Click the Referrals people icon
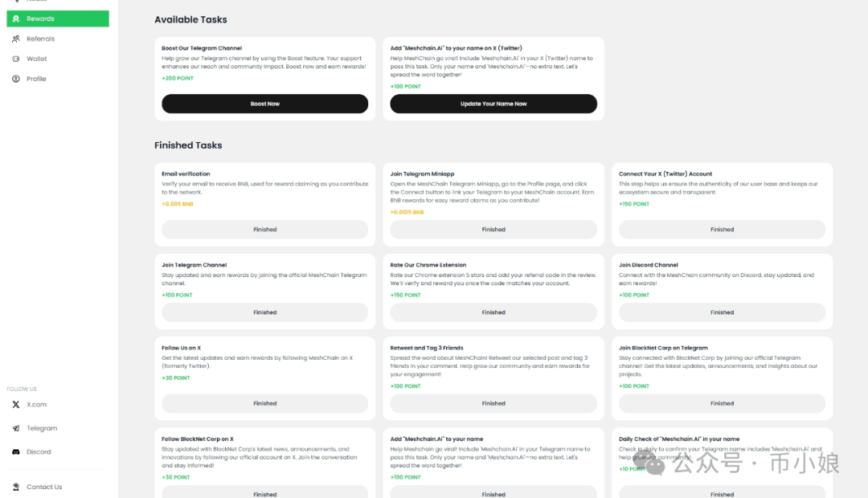This screenshot has height=498, width=868. click(x=16, y=39)
